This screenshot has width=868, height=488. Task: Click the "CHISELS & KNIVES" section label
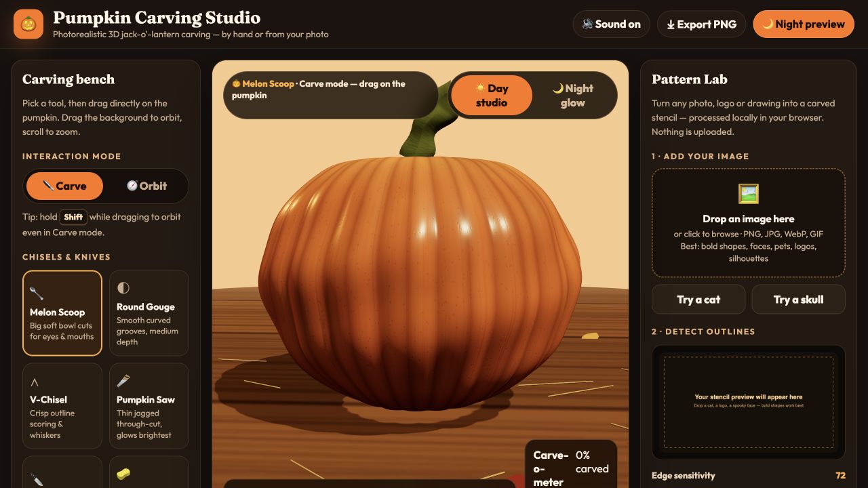click(66, 258)
